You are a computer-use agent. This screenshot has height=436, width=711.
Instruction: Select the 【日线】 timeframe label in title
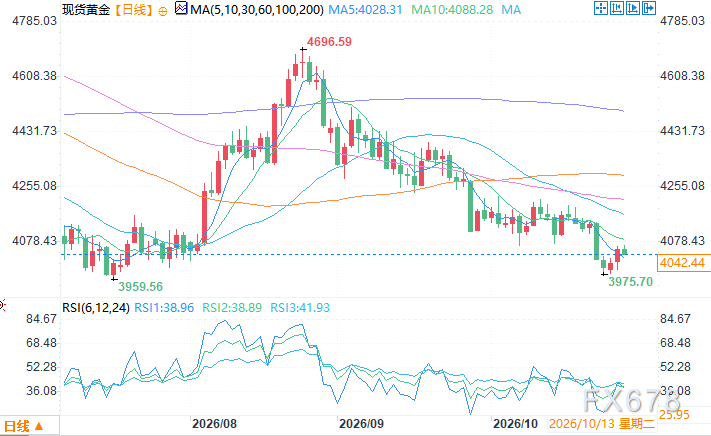coord(132,10)
